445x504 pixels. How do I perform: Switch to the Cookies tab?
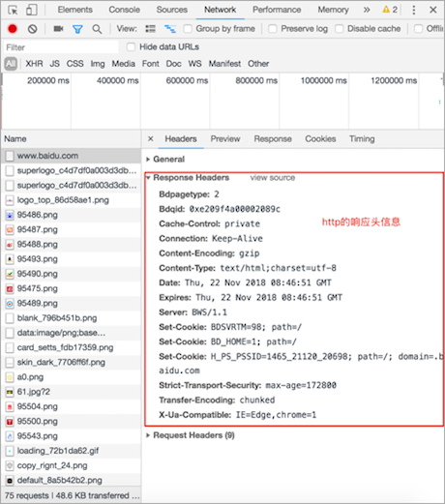[320, 139]
